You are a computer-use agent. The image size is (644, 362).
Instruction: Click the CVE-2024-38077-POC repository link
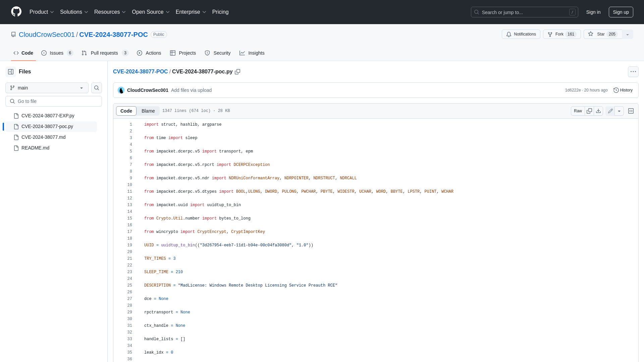(113, 35)
